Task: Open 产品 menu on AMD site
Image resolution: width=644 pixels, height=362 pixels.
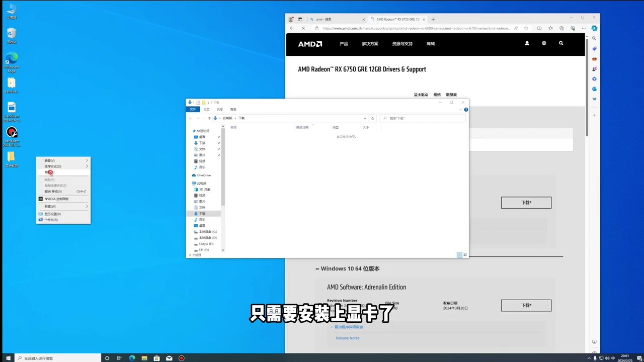Action: tap(344, 44)
